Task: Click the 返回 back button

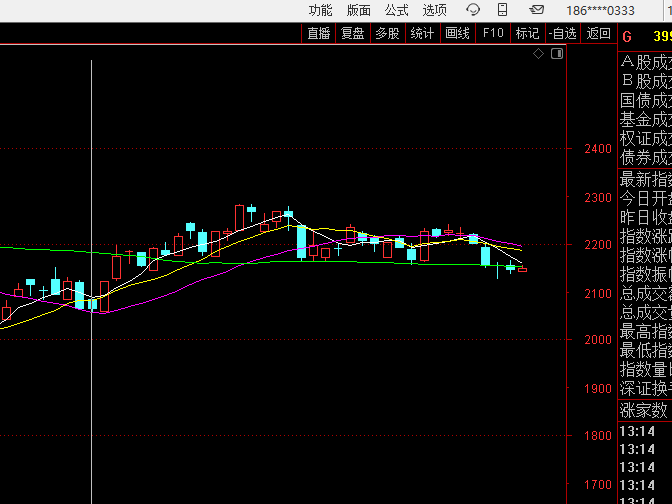Action: pyautogui.click(x=598, y=33)
